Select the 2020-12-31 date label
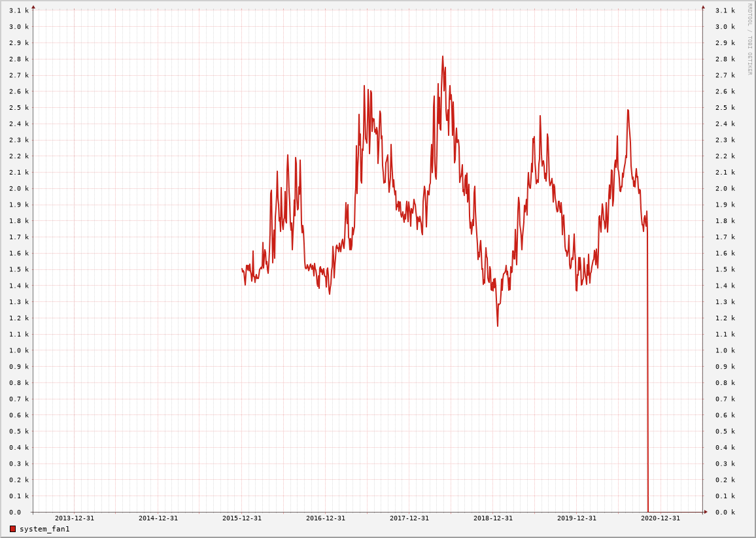756x538 pixels. [660, 518]
